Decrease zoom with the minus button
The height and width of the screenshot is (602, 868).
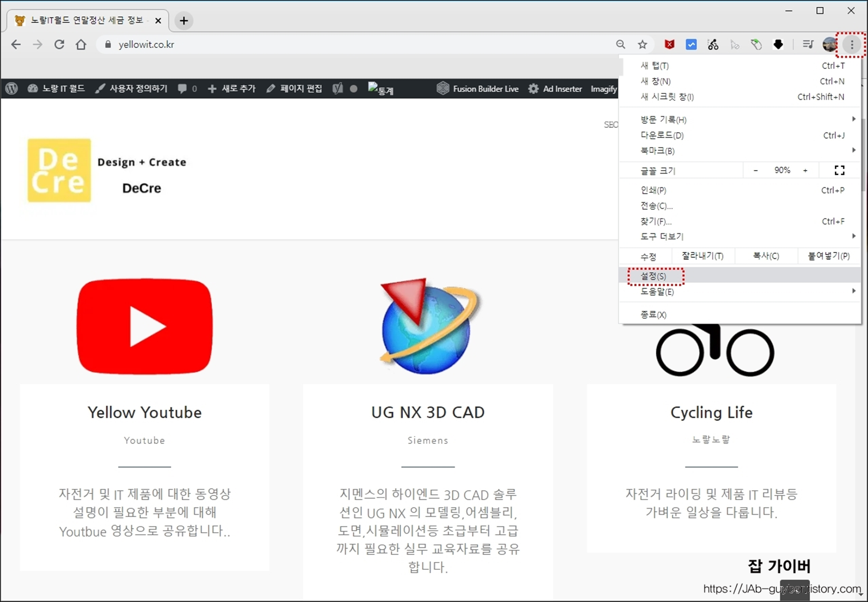pos(756,171)
